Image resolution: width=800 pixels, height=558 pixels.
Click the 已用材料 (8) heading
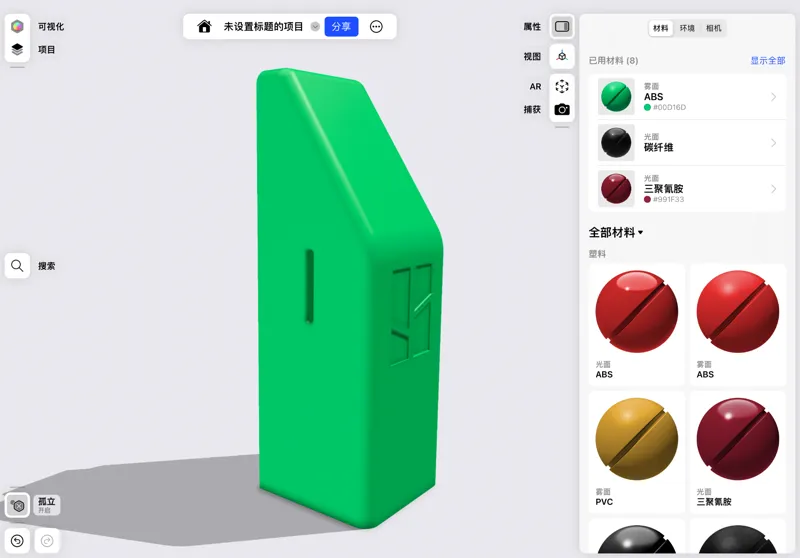point(613,60)
